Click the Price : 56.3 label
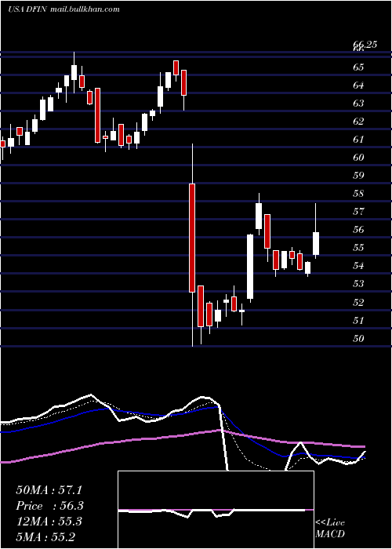Screen dimensions: 392x549 (50, 506)
